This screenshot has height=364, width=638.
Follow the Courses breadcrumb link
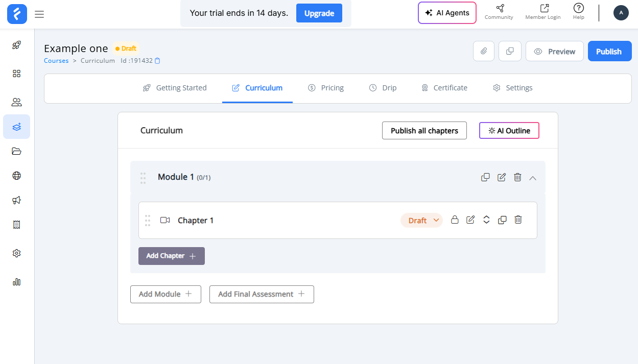point(56,61)
